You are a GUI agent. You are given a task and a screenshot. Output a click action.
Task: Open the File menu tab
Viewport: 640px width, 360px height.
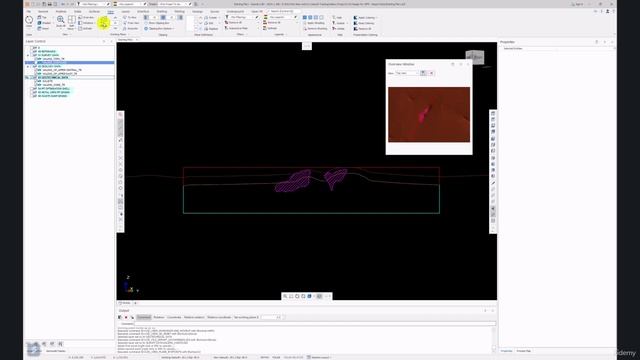point(29,11)
